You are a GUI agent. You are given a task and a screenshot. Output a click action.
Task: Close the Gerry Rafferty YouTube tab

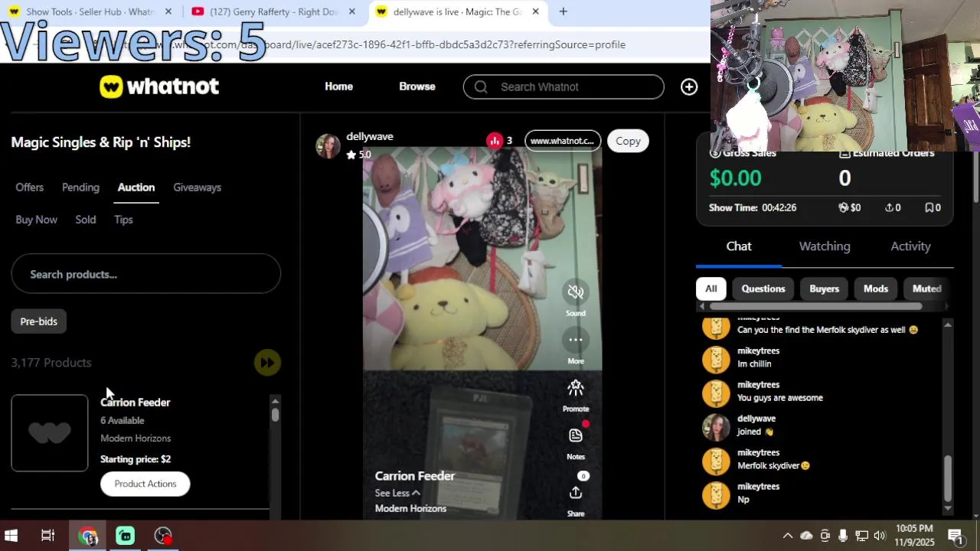pos(352,11)
